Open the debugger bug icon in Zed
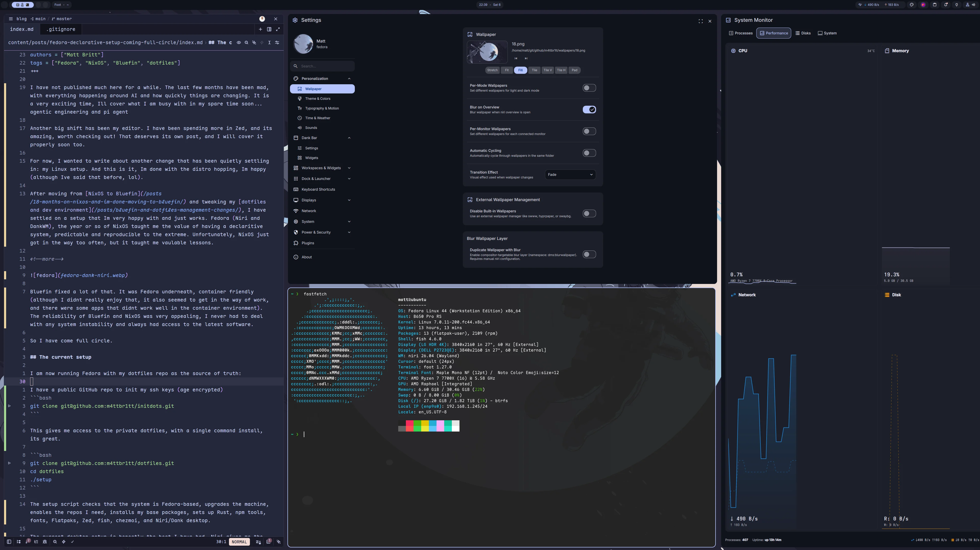This screenshot has width=980, height=550. coord(45,542)
